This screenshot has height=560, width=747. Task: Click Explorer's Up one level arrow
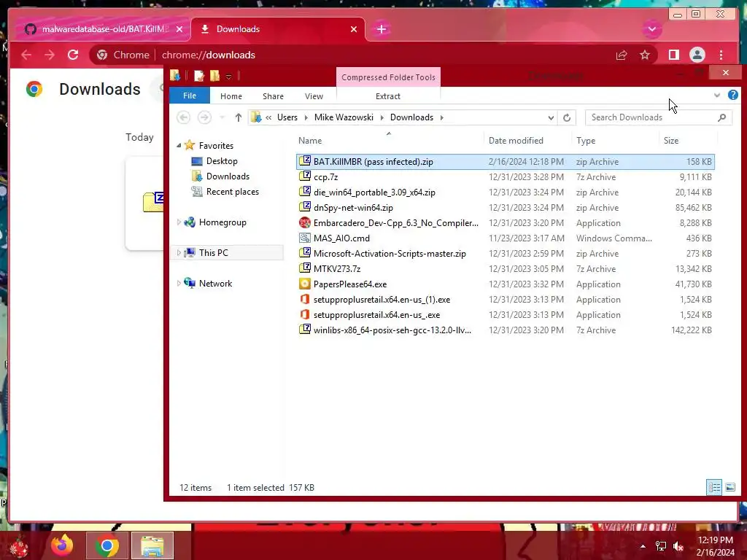[239, 117]
